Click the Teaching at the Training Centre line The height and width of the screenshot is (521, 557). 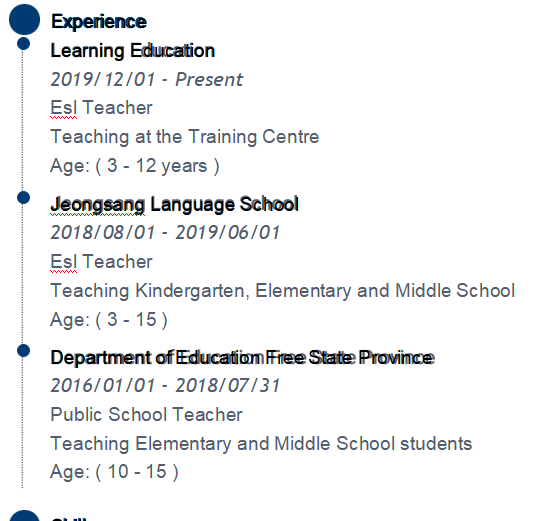click(x=185, y=137)
